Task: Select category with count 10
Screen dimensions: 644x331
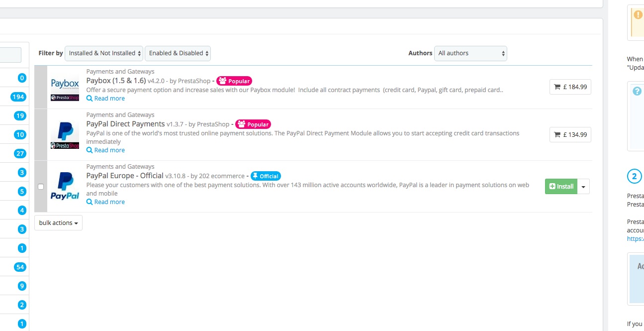Action: click(20, 135)
